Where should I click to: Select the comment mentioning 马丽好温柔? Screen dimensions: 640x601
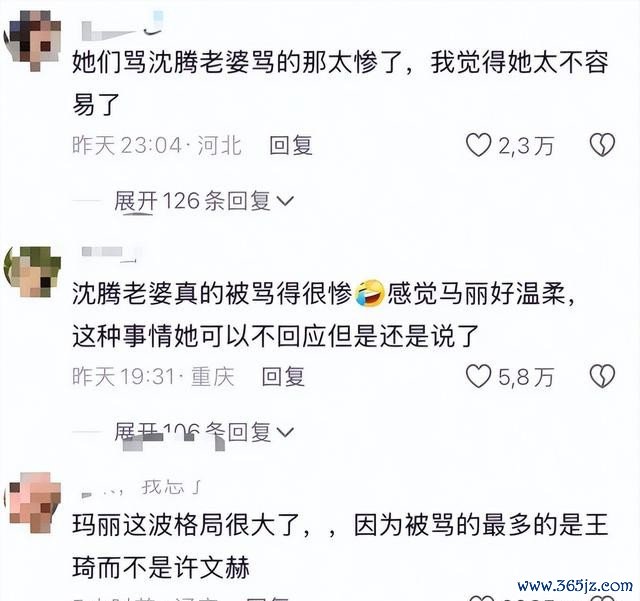324,315
